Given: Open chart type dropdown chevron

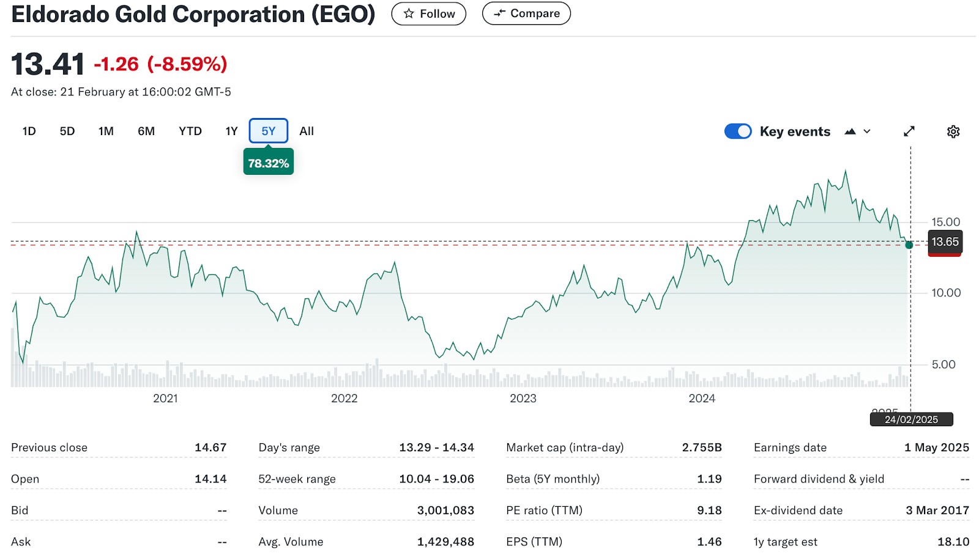Looking at the screenshot, I should tap(867, 131).
